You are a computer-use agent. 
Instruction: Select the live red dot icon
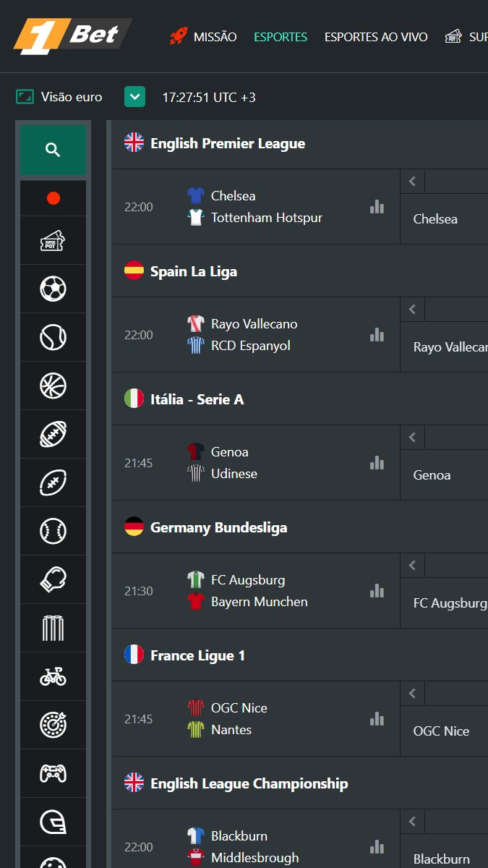(53, 198)
